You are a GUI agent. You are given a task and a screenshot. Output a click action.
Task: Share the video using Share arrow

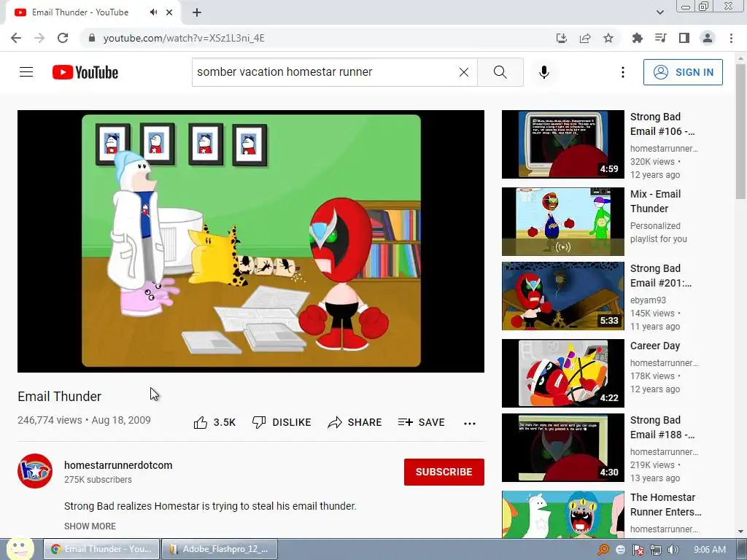pos(355,422)
